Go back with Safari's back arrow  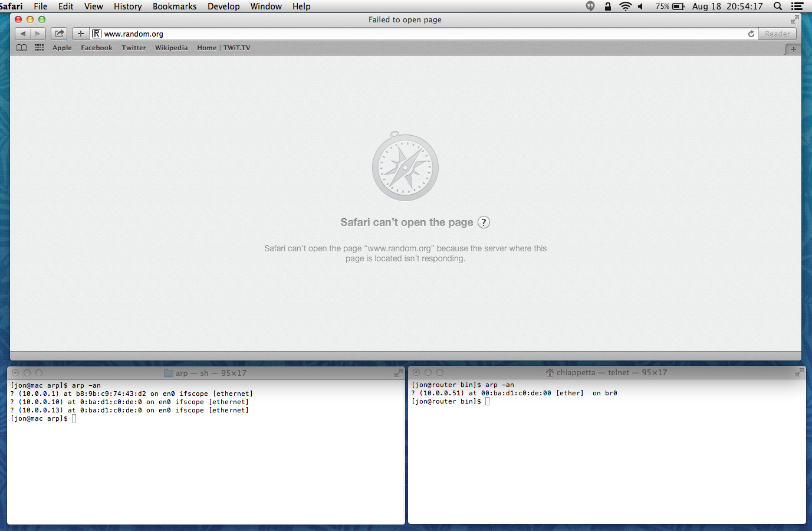(22, 34)
